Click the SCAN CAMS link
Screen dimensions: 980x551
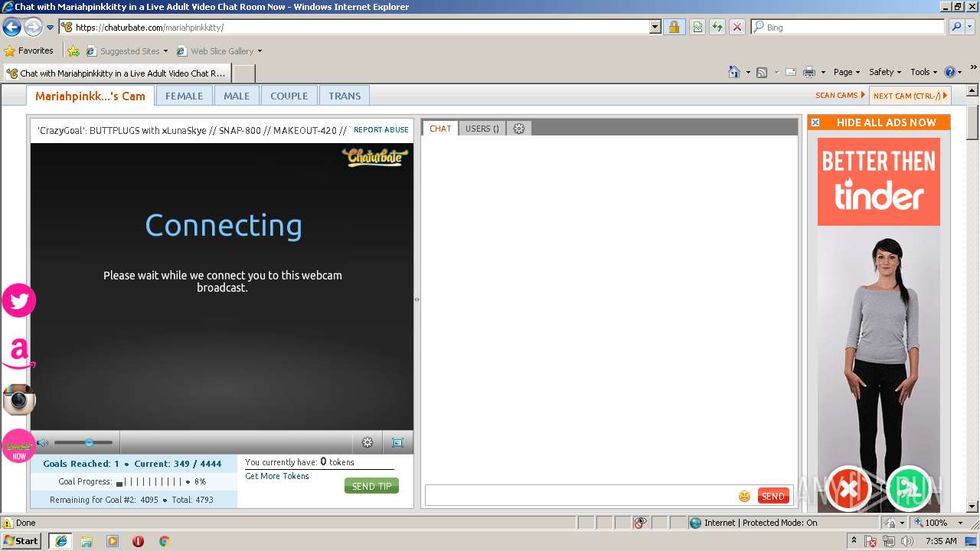(x=840, y=96)
